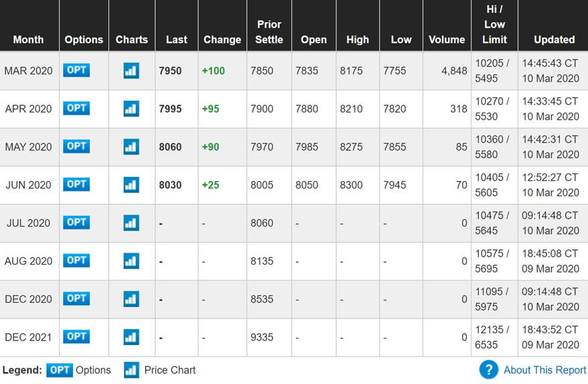The image size is (588, 384).
Task: Open price chart for JUL 2020
Action: click(x=131, y=223)
